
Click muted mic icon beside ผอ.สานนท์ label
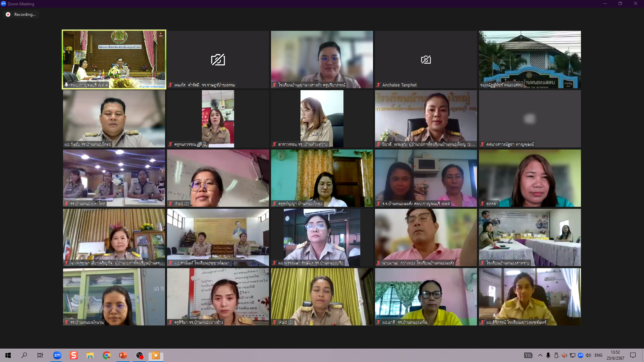tap(170, 263)
